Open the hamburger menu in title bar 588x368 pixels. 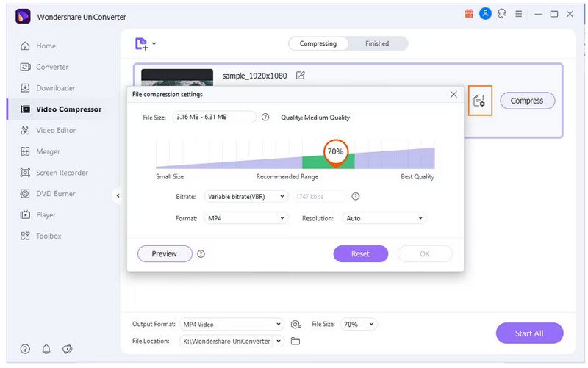pos(519,14)
